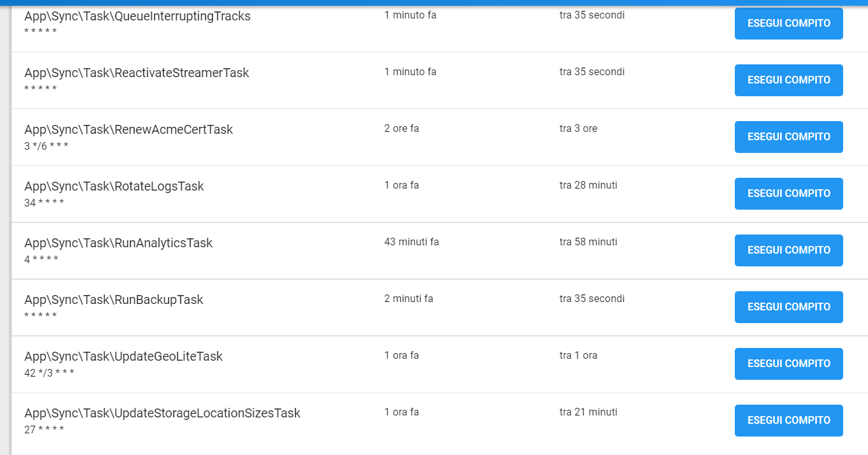Start a manual RunBackupTask run
The image size is (868, 455).
pyautogui.click(x=788, y=307)
